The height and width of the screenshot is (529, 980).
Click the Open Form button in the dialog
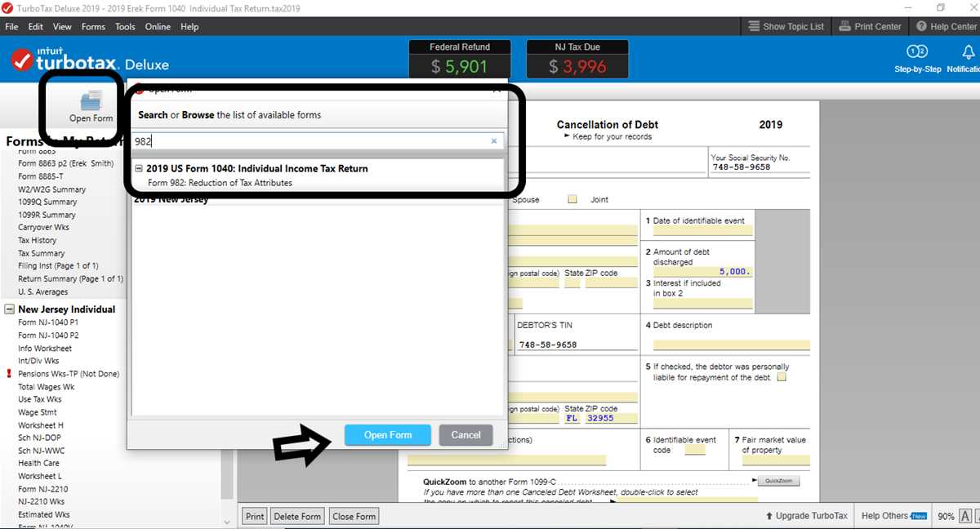388,435
